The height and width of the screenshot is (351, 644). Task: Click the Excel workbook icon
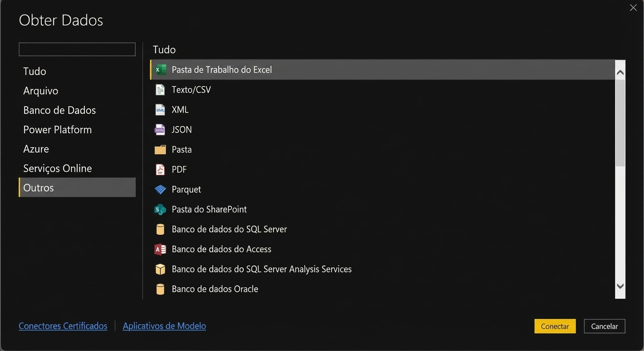click(x=160, y=70)
